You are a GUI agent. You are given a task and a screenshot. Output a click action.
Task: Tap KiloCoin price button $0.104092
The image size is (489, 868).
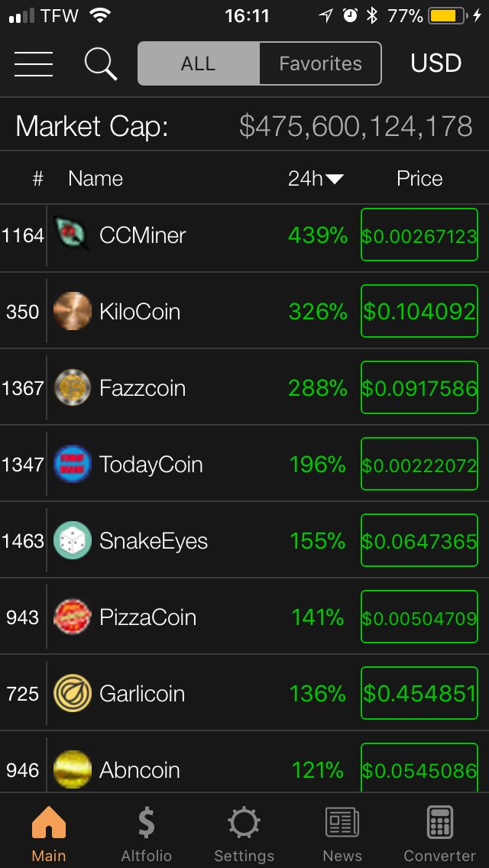[419, 311]
